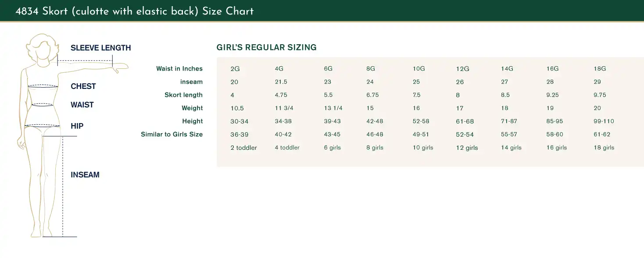Click the CHEST measurement label
The width and height of the screenshot is (644, 258).
(83, 86)
